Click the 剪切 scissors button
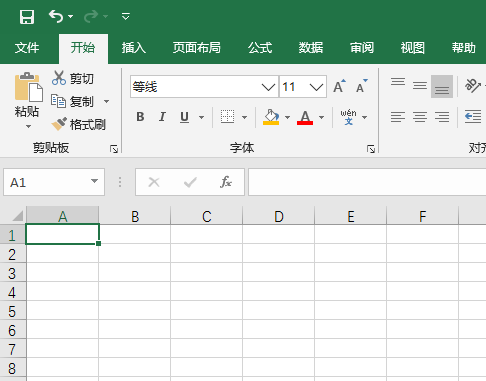 [73, 78]
